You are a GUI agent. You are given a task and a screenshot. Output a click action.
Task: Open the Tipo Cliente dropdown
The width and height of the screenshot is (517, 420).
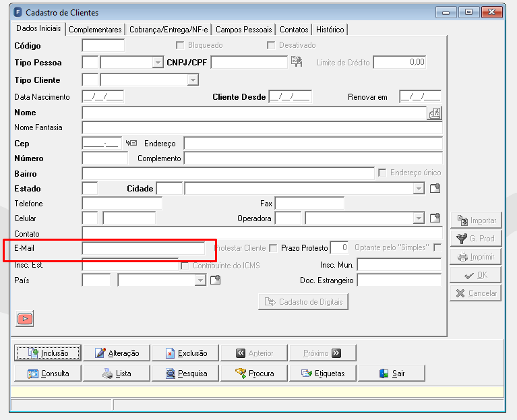193,80
